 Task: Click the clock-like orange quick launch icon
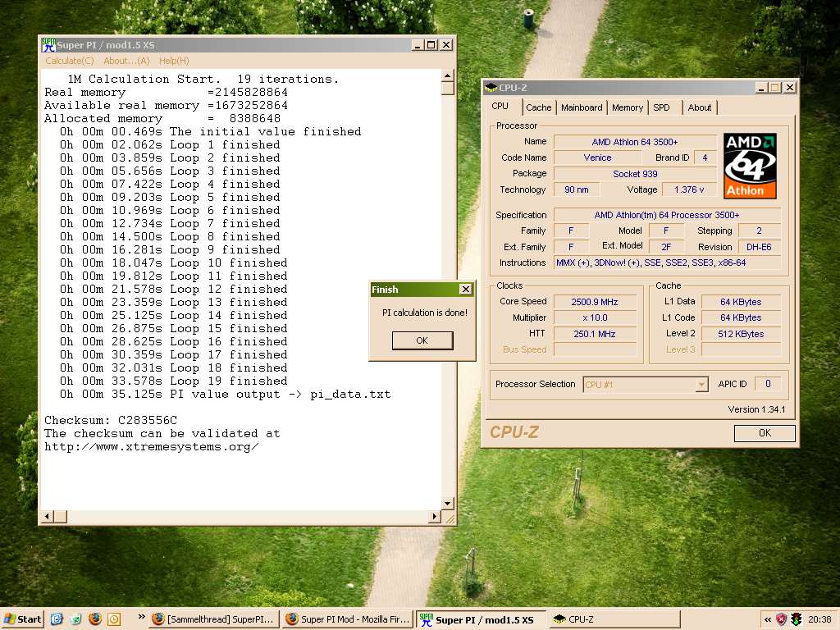click(114, 619)
